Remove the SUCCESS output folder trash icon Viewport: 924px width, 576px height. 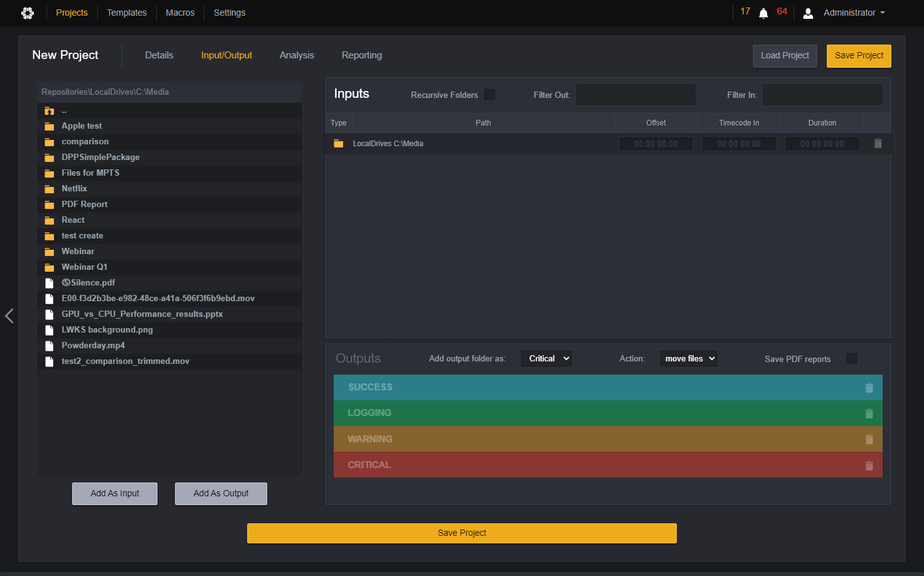(869, 388)
